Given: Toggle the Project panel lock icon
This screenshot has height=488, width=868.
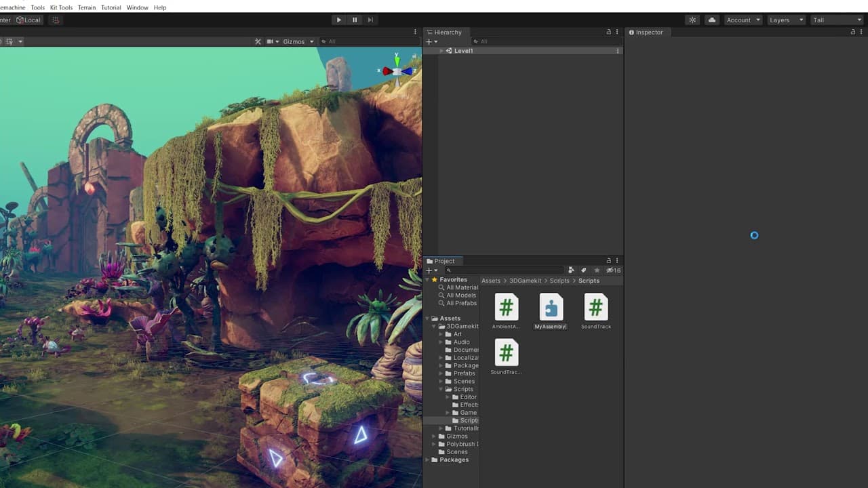Looking at the screenshot, I should tap(608, 261).
